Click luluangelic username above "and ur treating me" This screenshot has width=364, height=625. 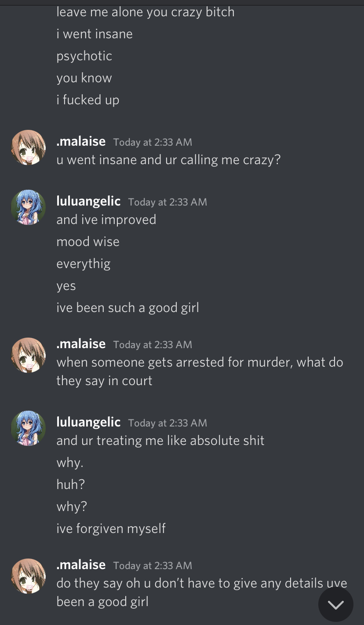pyautogui.click(x=88, y=423)
